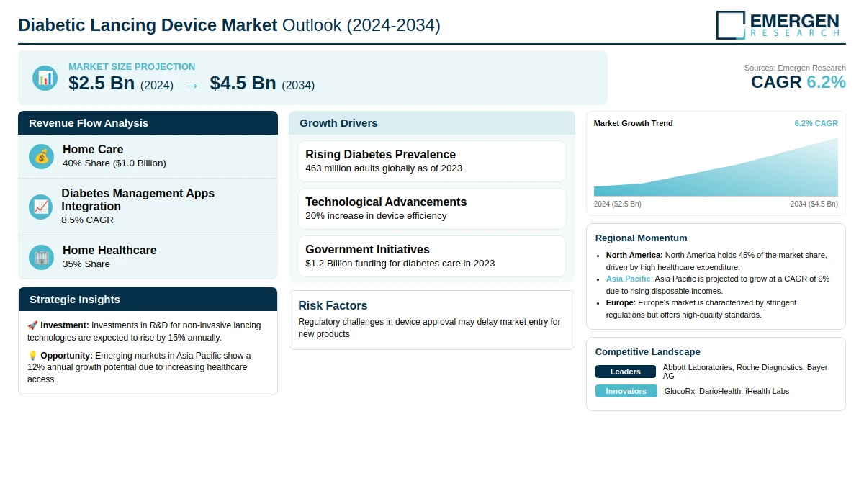864x504 pixels.
Task: Click the bar chart market size icon
Action: click(x=45, y=78)
